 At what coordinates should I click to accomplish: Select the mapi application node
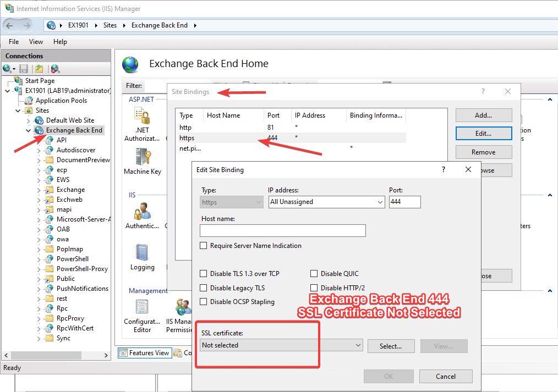[x=64, y=209]
